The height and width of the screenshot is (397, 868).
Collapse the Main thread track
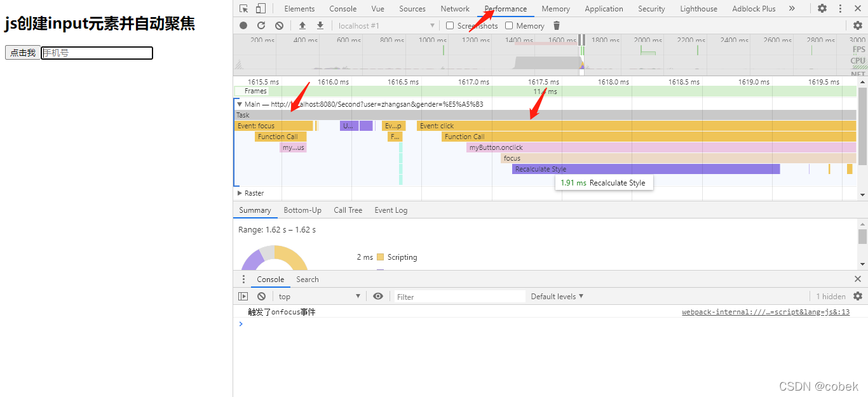pos(240,104)
